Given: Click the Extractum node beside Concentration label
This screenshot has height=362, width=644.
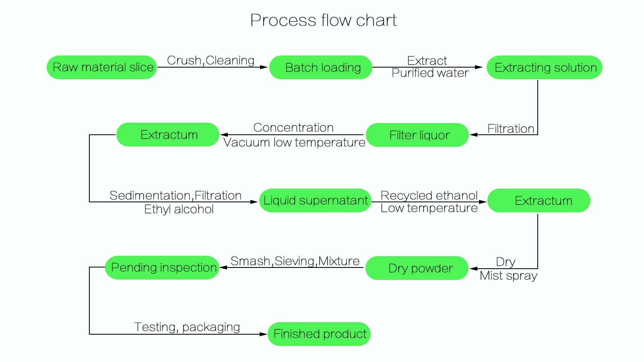Looking at the screenshot, I should (168, 134).
